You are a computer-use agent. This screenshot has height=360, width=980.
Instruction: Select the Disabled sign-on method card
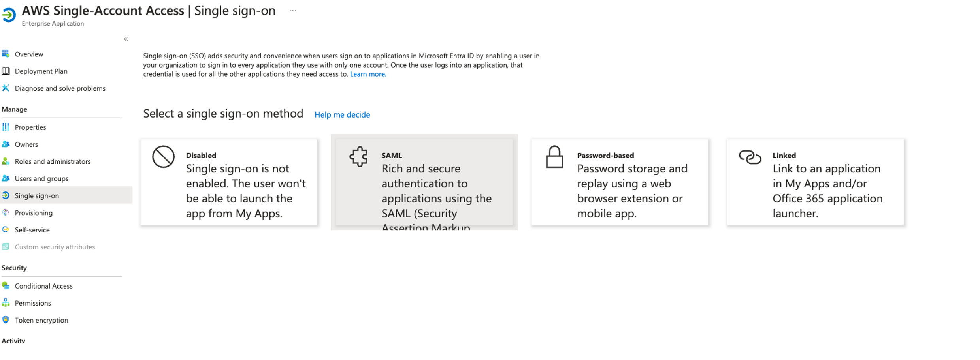[x=228, y=182]
